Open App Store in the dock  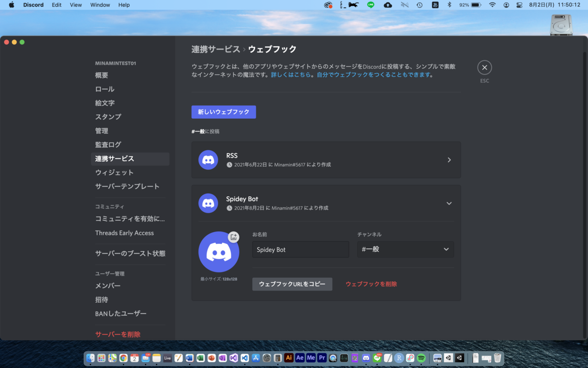(x=256, y=358)
